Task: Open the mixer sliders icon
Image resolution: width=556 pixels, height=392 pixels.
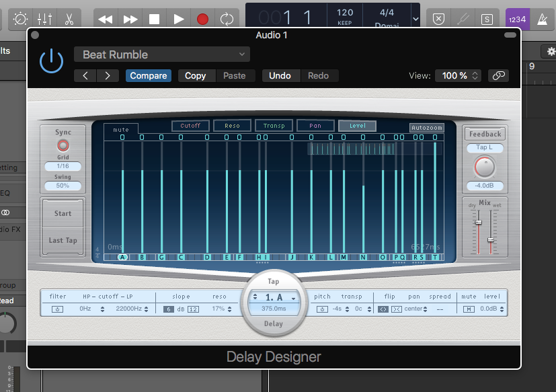Action: tap(44, 19)
